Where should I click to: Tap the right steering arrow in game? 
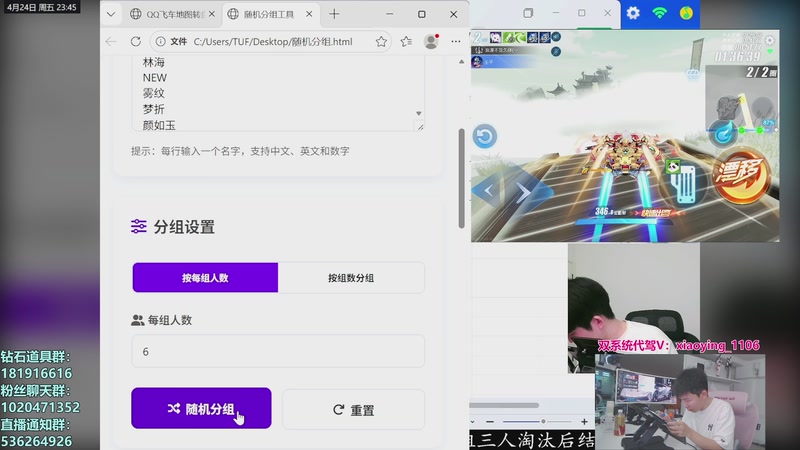pos(524,192)
